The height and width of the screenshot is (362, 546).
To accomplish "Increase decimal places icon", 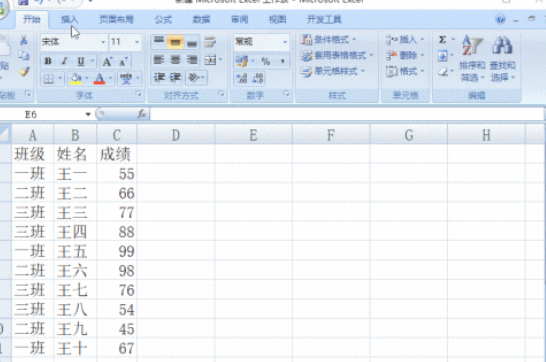I will (242, 78).
